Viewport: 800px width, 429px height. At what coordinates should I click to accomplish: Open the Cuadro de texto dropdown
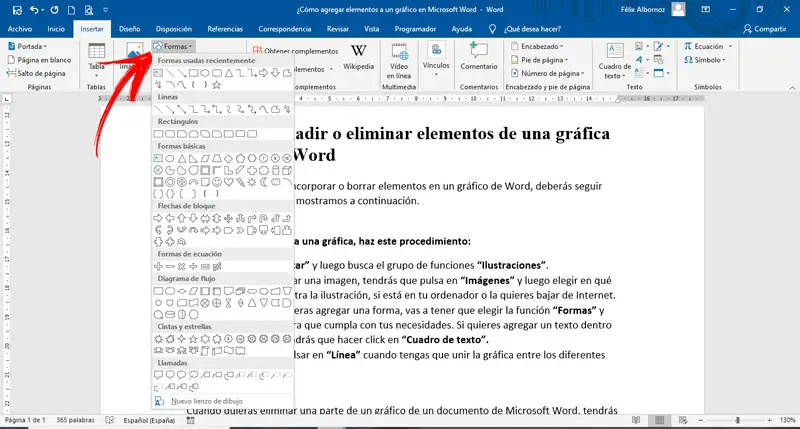click(x=615, y=61)
